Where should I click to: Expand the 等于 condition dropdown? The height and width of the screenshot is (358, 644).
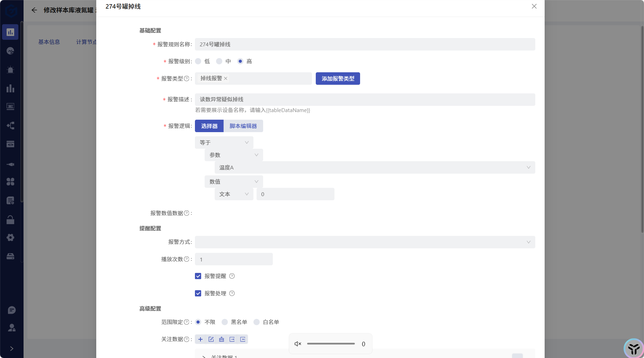coord(224,142)
